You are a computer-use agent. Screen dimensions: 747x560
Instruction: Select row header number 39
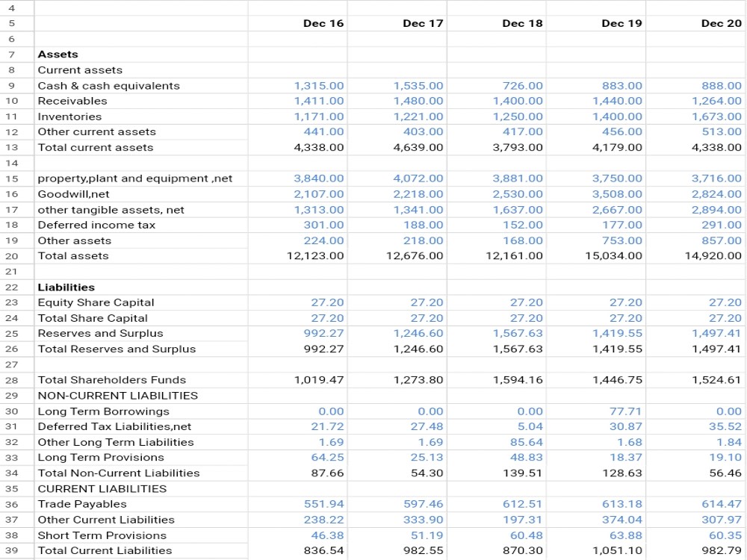pos(11,551)
